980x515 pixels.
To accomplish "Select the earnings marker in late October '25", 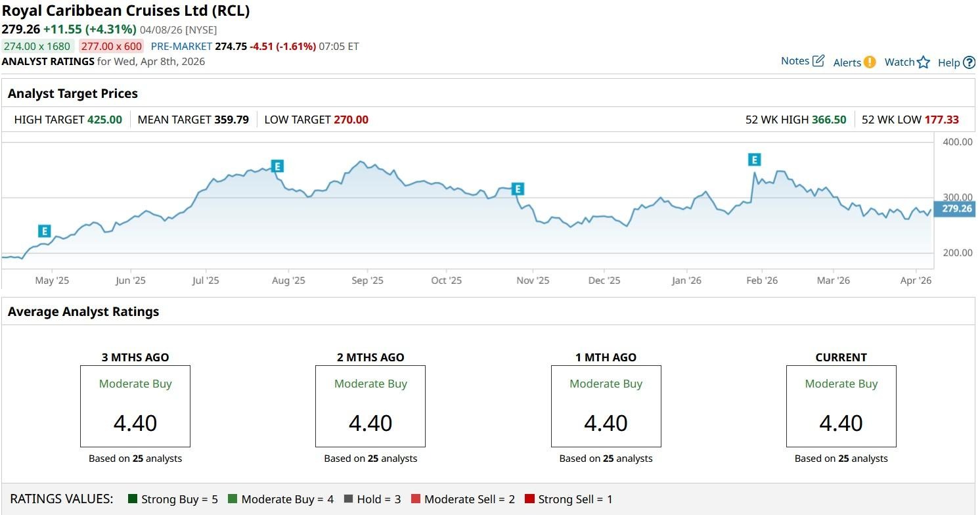I will click(518, 190).
